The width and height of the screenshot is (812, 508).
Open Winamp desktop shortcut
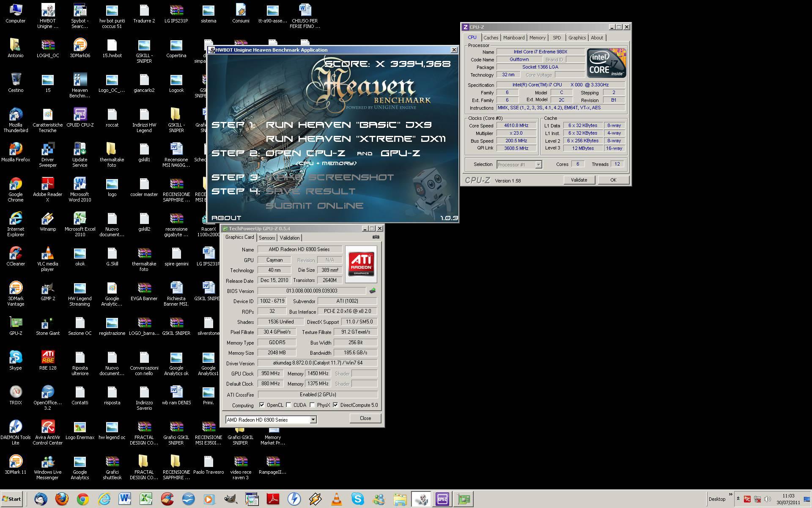click(48, 221)
